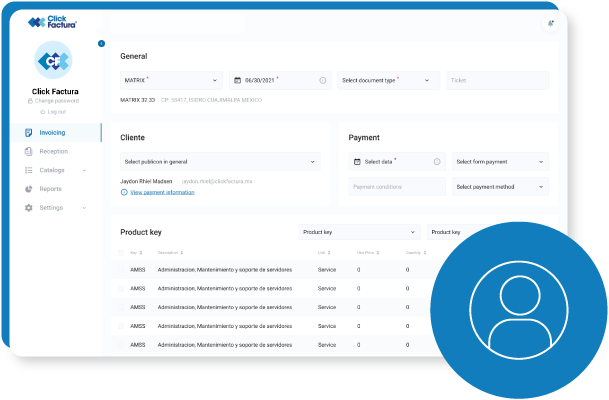The image size is (609, 400).
Task: Click the Payment conditions input field
Action: coord(397,187)
